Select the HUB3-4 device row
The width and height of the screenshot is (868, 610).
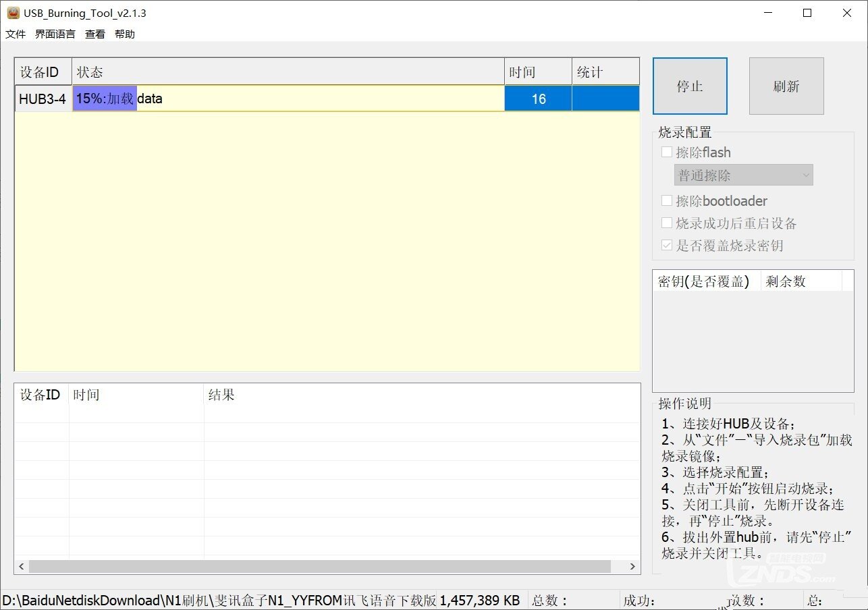coord(43,99)
